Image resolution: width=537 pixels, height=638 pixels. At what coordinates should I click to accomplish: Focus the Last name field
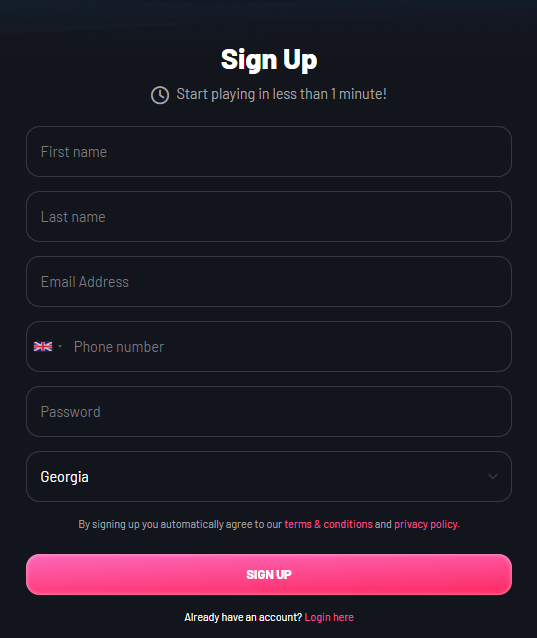[x=268, y=216]
